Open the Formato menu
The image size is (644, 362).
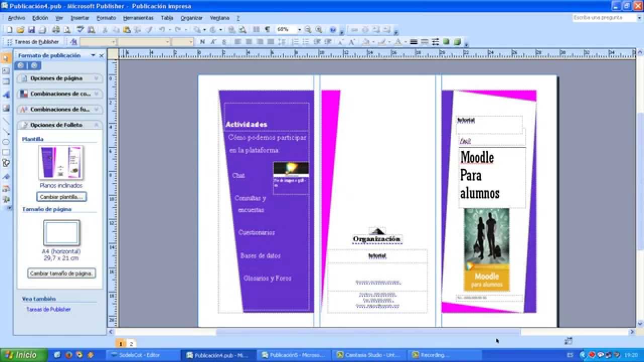click(106, 18)
